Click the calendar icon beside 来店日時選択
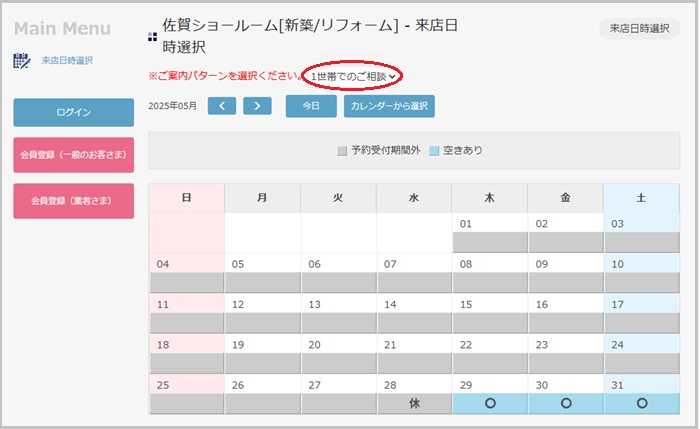 coord(21,61)
